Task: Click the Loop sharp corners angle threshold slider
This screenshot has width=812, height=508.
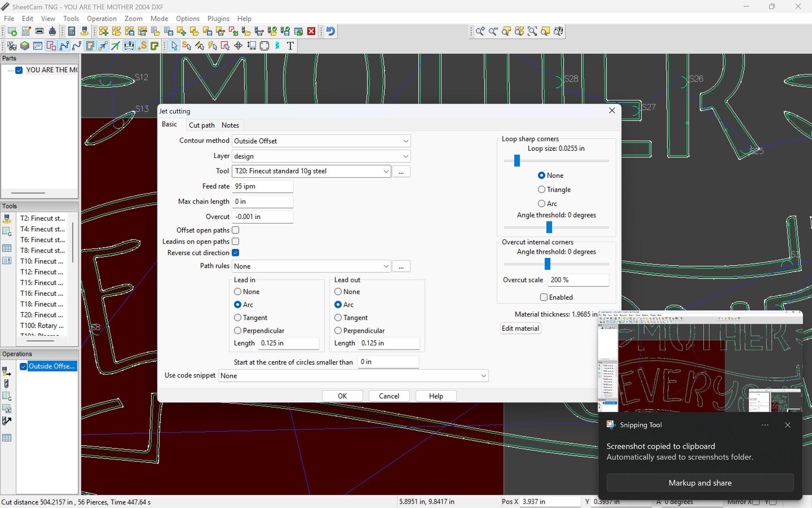Action: pyautogui.click(x=549, y=228)
